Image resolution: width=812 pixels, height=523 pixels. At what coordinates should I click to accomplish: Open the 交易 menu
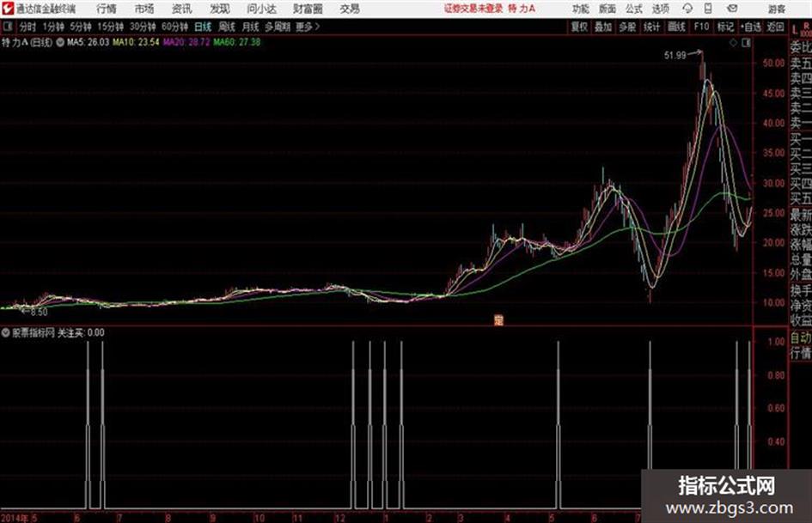click(x=350, y=9)
